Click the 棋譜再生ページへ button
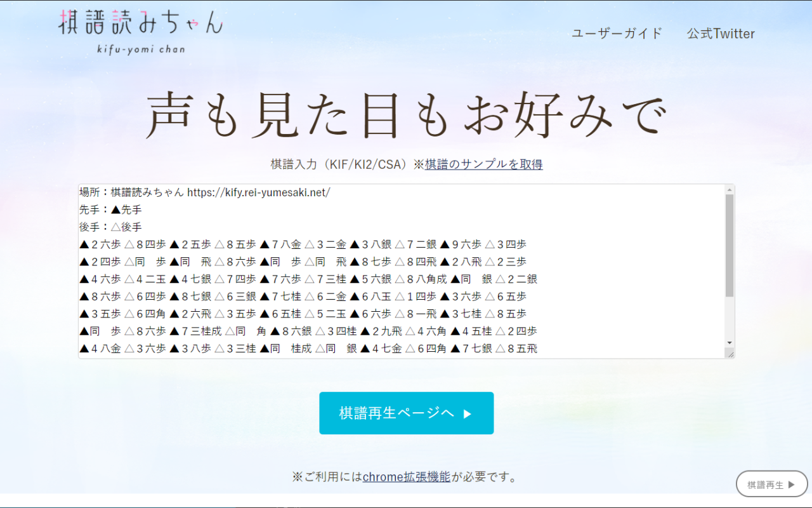Screen dimensions: 812x508 pyautogui.click(x=406, y=413)
